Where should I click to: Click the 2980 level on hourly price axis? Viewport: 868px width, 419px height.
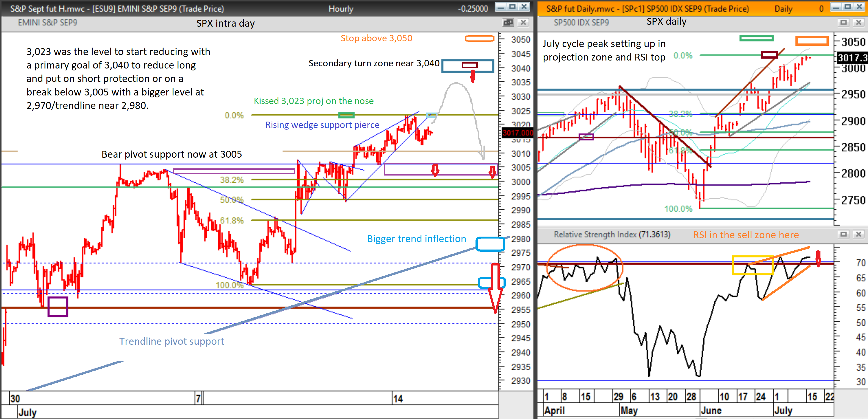(x=521, y=239)
